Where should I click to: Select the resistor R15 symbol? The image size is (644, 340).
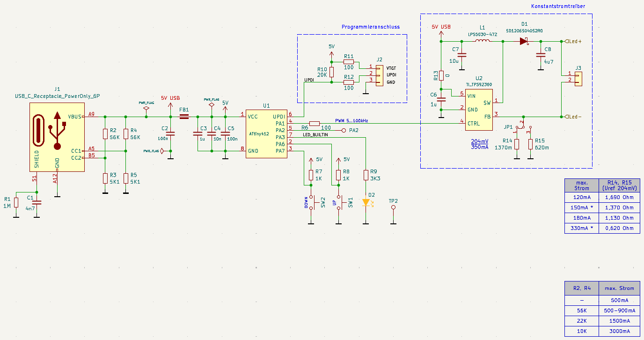pyautogui.click(x=530, y=144)
